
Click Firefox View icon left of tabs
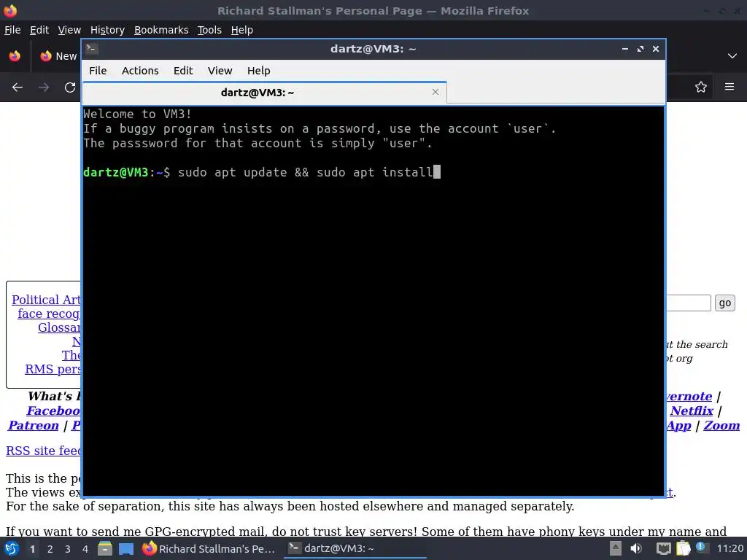click(x=15, y=56)
